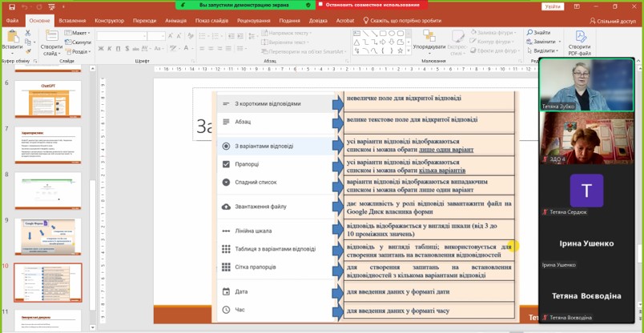Open the font name combo box
The width and height of the screenshot is (644, 333).
[x=120, y=35]
